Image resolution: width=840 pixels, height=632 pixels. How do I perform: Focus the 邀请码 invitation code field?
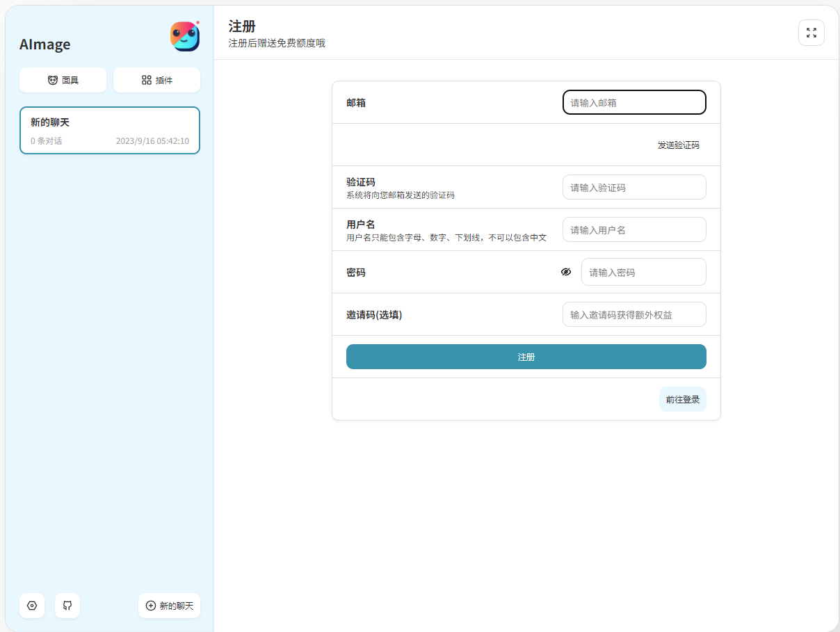[x=634, y=314]
